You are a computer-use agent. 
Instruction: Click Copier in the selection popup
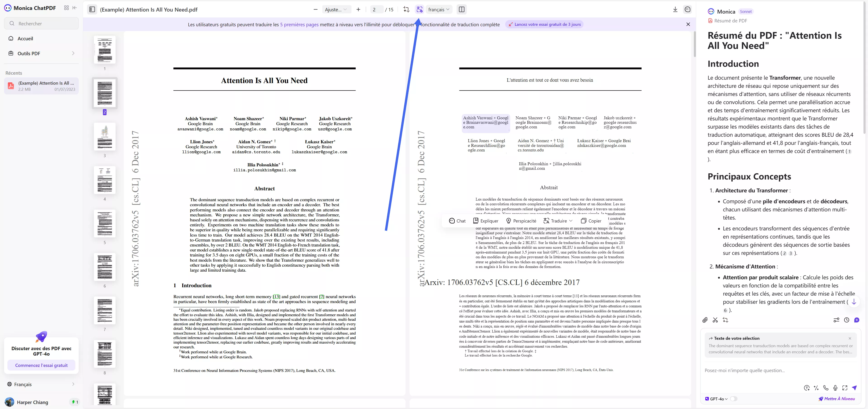(x=591, y=221)
